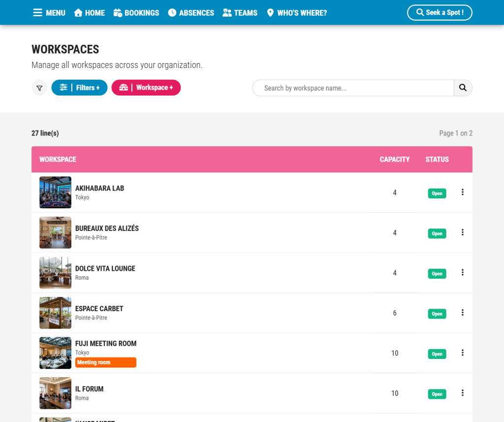The width and height of the screenshot is (504, 422).
Task: Click the Page 1 on 2 indicator
Action: point(456,133)
